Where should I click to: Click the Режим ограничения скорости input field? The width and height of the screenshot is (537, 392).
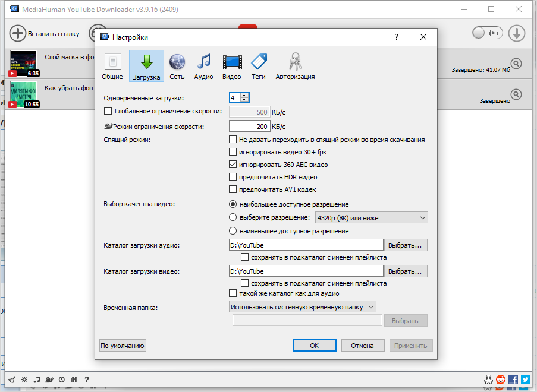[249, 127]
